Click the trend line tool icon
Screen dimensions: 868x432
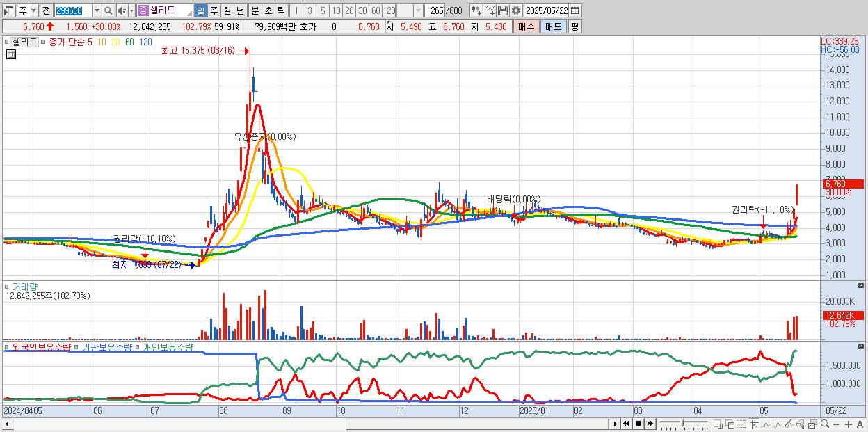(x=765, y=424)
